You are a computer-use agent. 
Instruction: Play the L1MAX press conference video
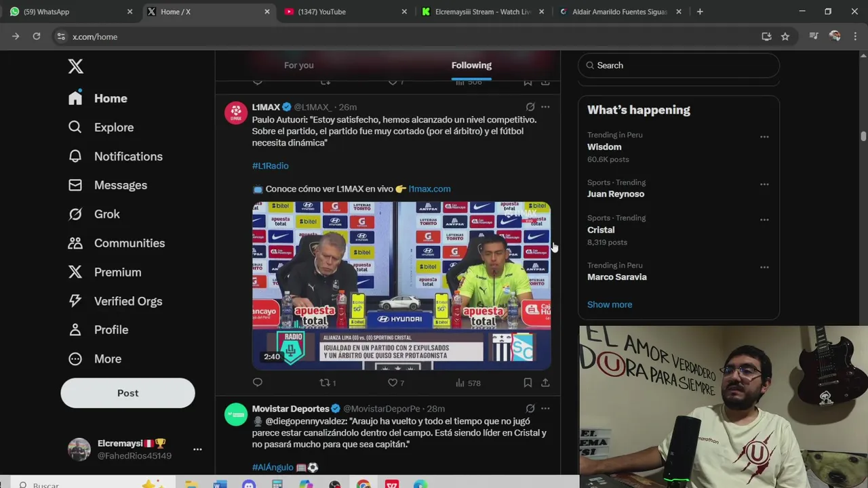pyautogui.click(x=401, y=286)
